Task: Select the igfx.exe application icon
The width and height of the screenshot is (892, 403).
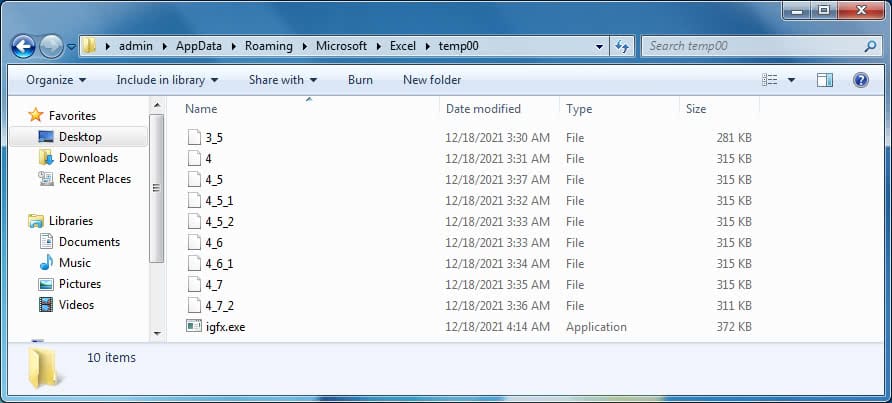Action: (x=194, y=326)
